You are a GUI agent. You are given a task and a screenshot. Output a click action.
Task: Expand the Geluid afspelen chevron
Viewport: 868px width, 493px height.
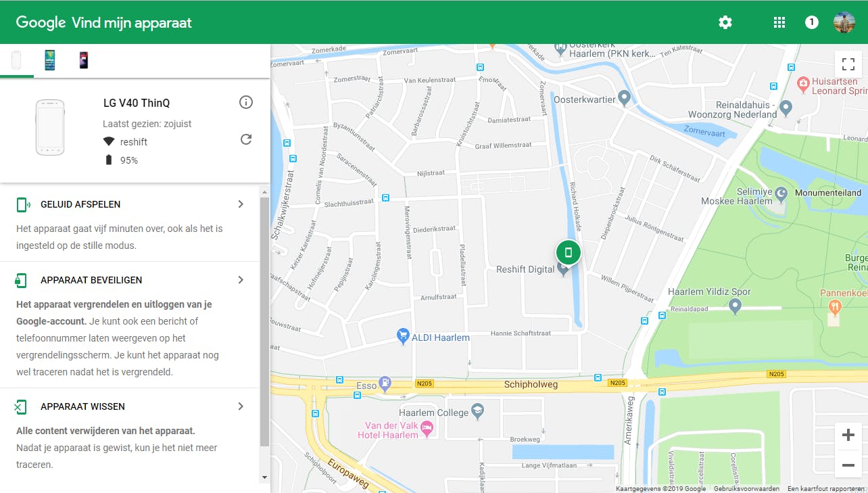pos(241,204)
